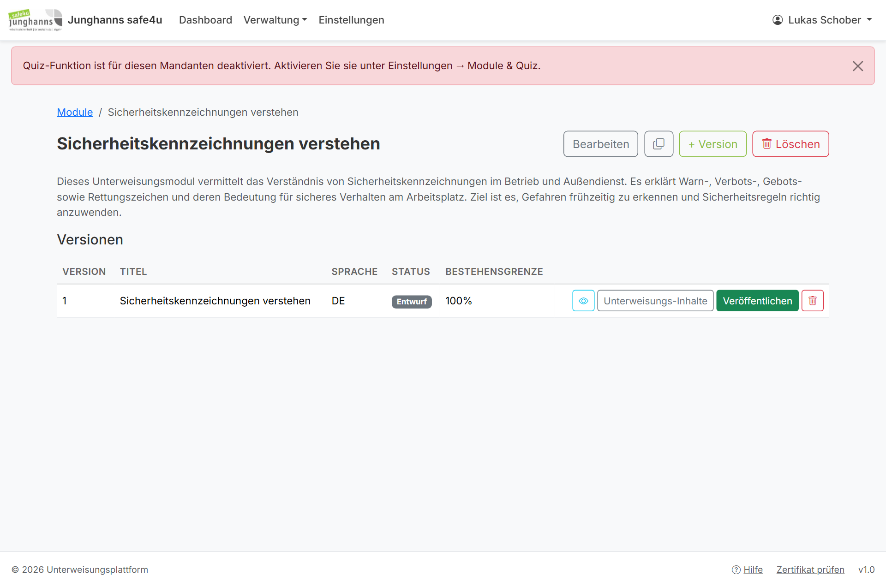Open the Zertifikat prüfen footer link

tap(810, 570)
